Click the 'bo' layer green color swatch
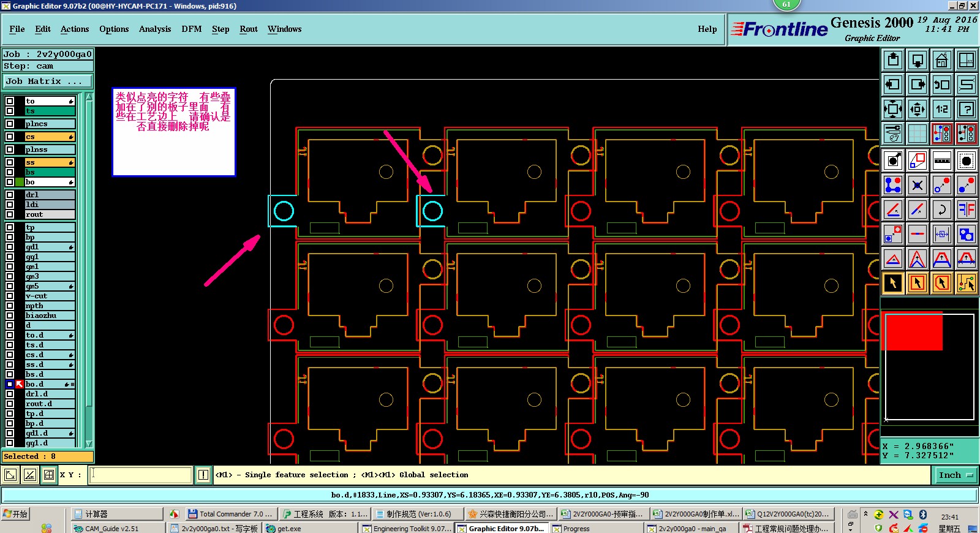Image resolution: width=980 pixels, height=533 pixels. click(x=20, y=182)
